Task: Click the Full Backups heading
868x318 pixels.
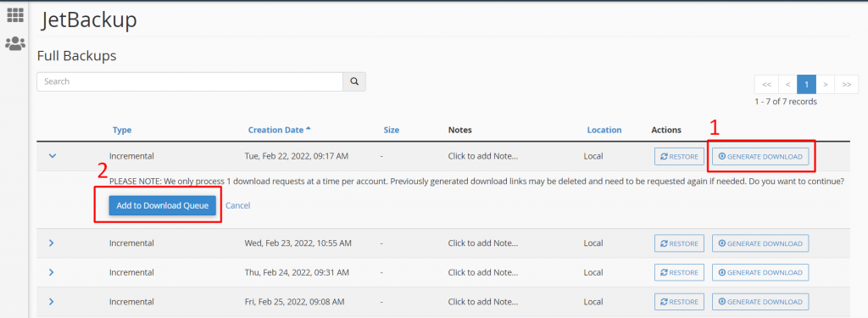Action: (76, 56)
